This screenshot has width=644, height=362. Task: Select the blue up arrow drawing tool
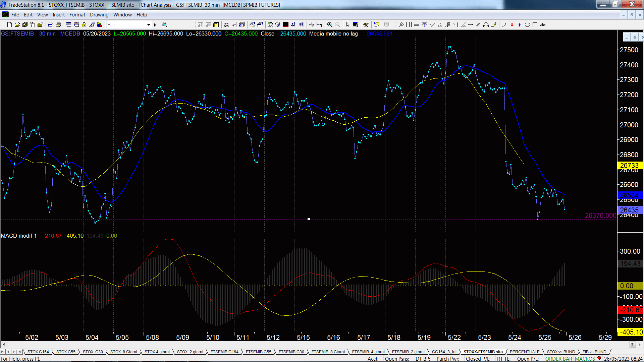tap(520, 25)
